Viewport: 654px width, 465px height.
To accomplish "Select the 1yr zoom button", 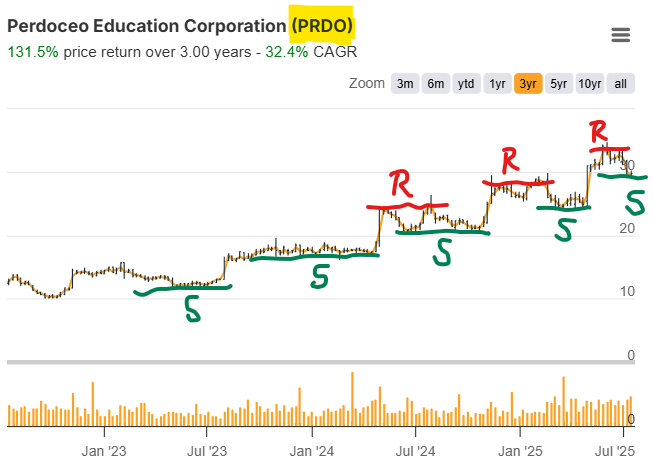I will pos(497,84).
